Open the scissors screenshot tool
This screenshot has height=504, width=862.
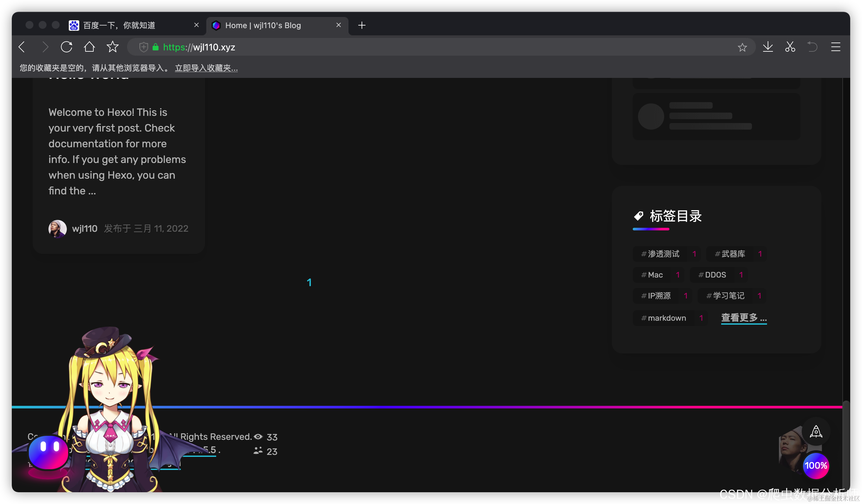(x=790, y=47)
